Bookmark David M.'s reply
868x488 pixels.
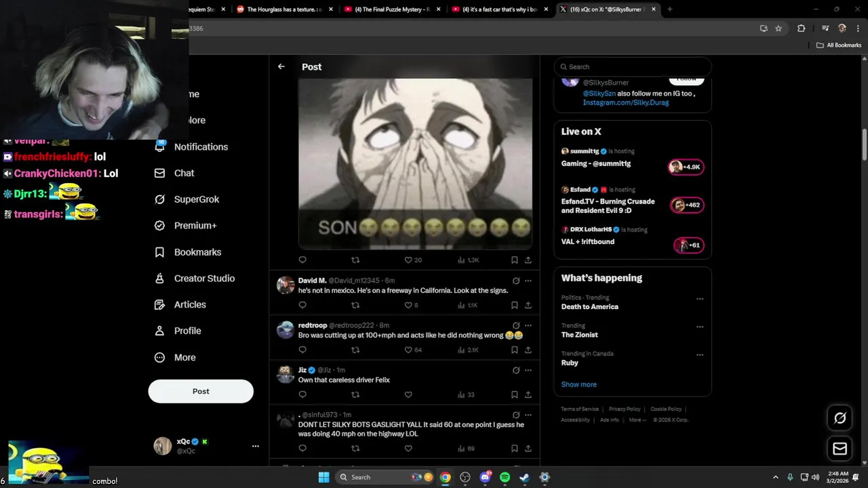pyautogui.click(x=515, y=305)
